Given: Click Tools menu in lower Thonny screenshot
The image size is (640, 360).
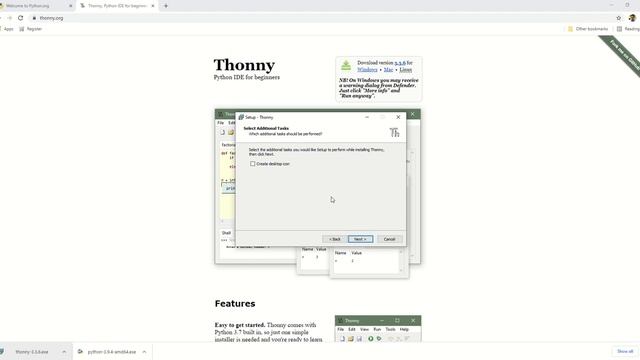Looking at the screenshot, I should pyautogui.click(x=390, y=329).
